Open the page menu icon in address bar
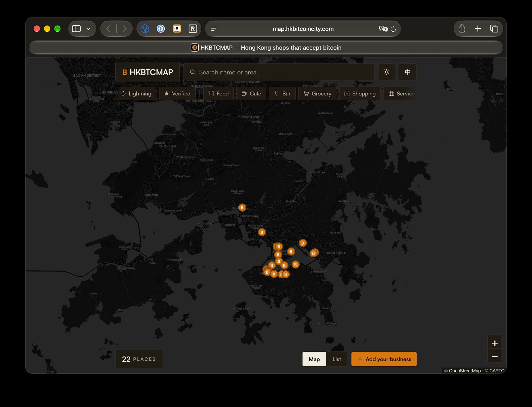 (x=213, y=29)
